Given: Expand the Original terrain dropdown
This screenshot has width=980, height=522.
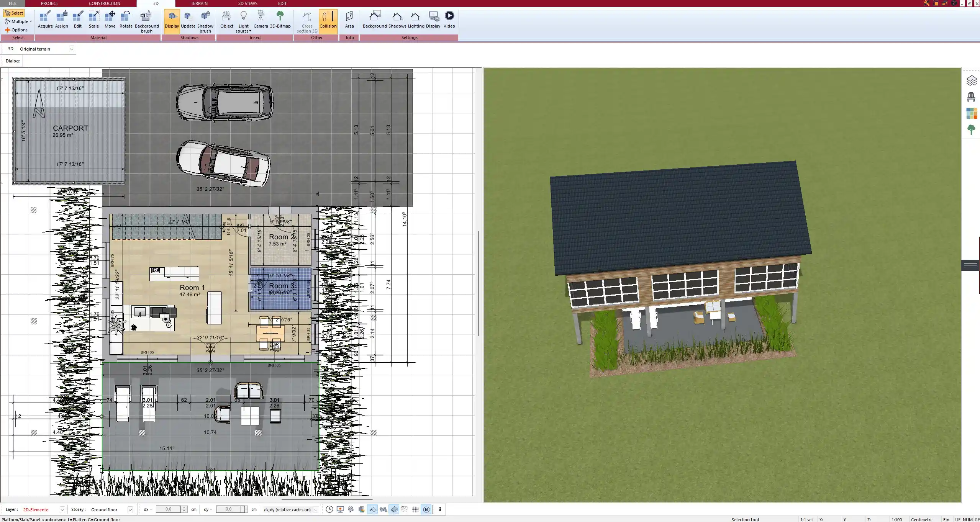Looking at the screenshot, I should pyautogui.click(x=71, y=49).
